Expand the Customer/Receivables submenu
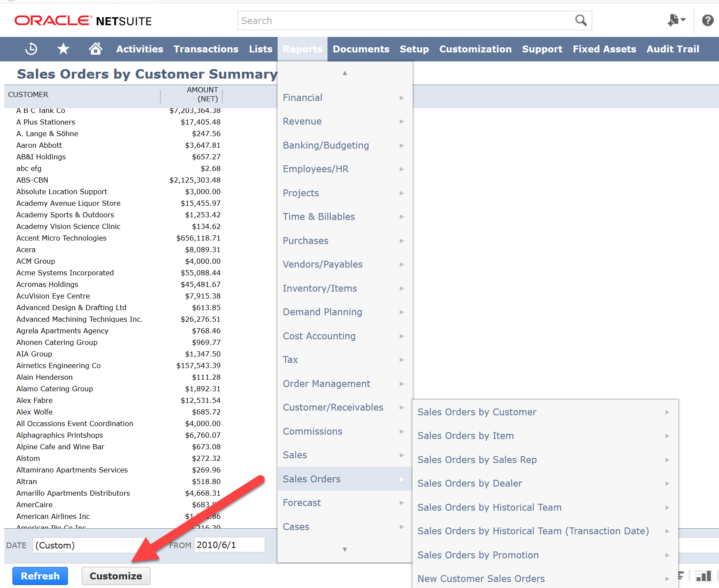719x588 pixels. [345, 407]
